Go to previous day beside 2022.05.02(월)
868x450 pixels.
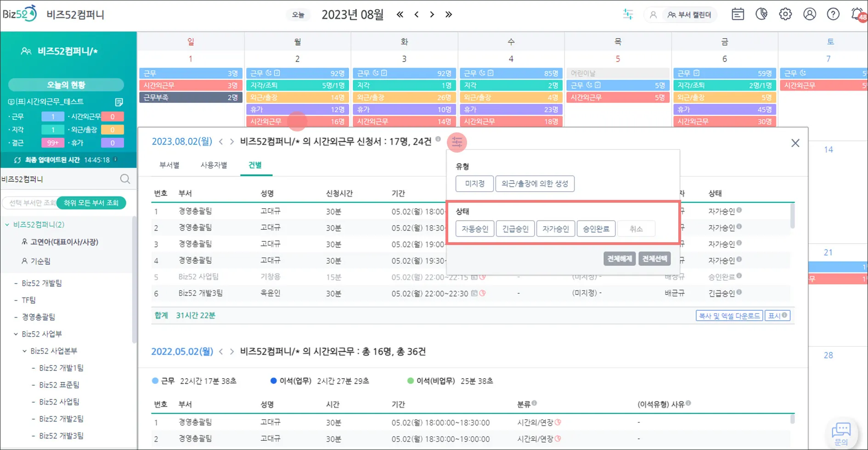click(221, 352)
